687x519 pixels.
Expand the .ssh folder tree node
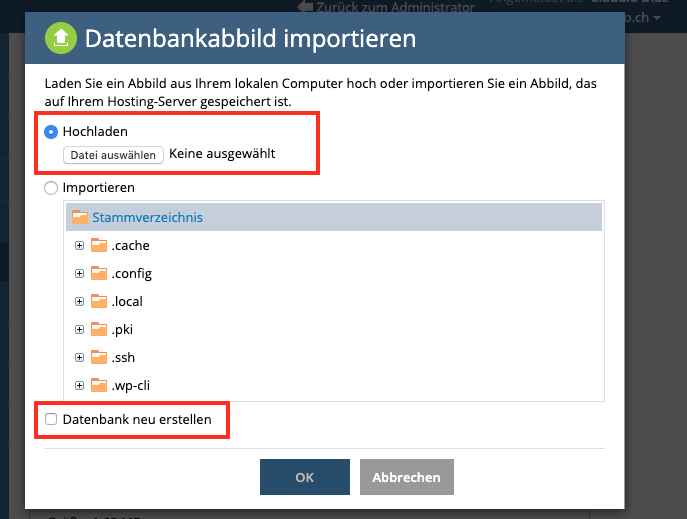tap(78, 357)
